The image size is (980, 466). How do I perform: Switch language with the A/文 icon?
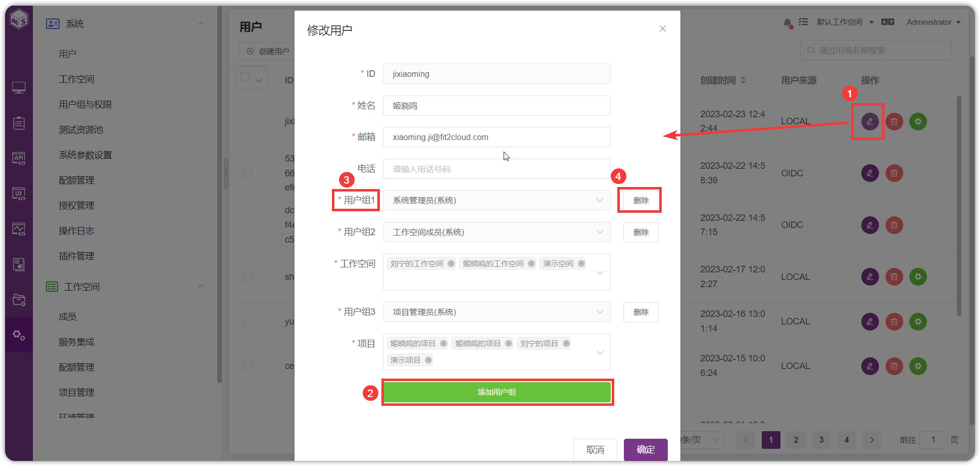point(888,22)
